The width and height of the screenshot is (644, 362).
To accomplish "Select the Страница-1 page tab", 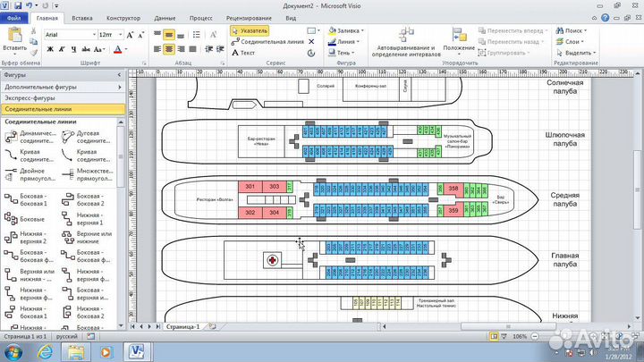I will coord(182,327).
